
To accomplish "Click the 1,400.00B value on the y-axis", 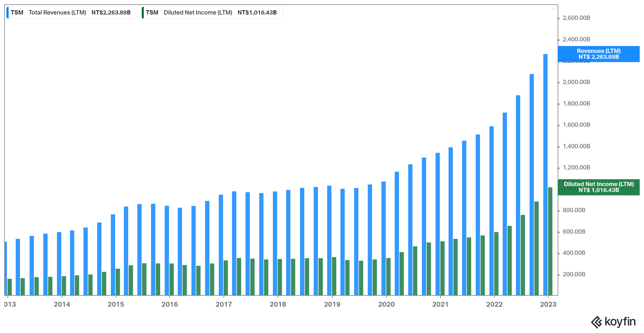I will pyautogui.click(x=576, y=146).
